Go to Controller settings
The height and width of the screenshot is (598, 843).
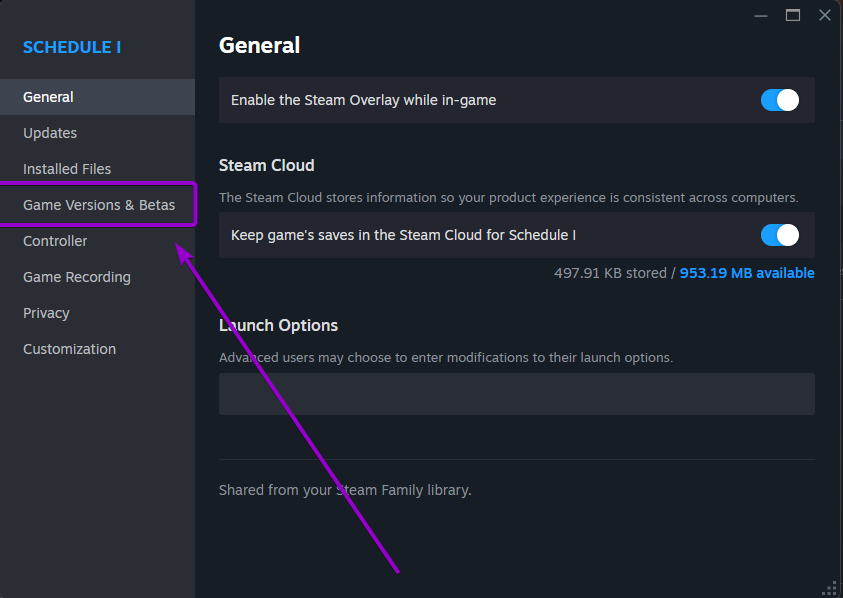tap(97, 241)
